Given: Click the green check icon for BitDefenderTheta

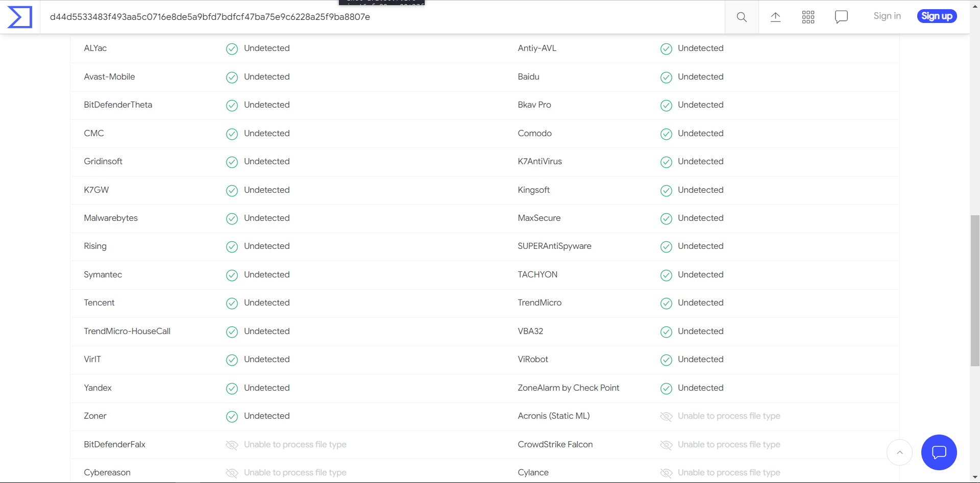Looking at the screenshot, I should pos(232,105).
